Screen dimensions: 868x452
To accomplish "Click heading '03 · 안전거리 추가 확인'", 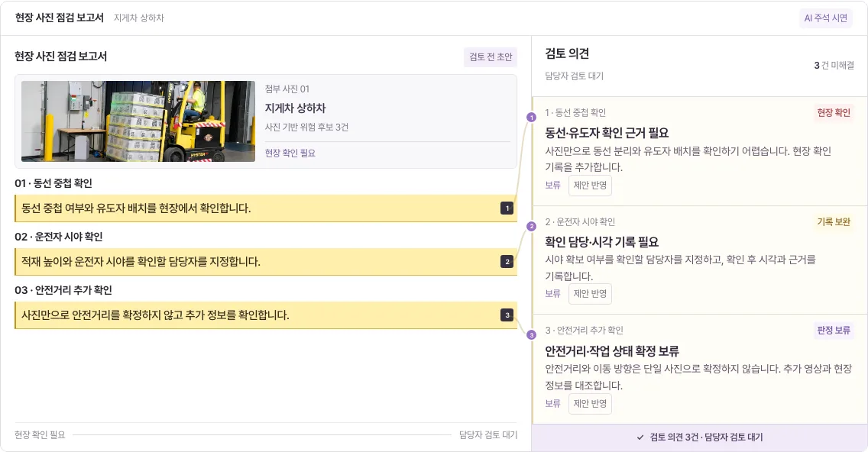I will pos(63,290).
